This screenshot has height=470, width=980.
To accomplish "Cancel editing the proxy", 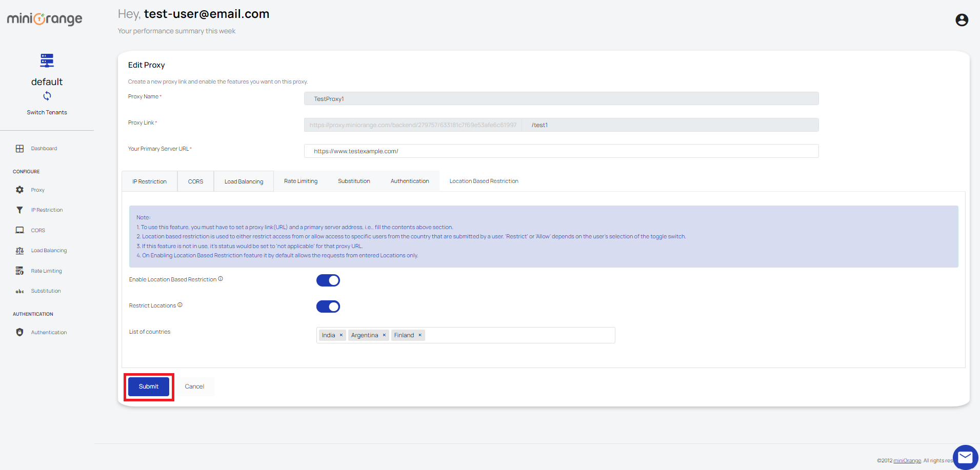I will click(194, 386).
